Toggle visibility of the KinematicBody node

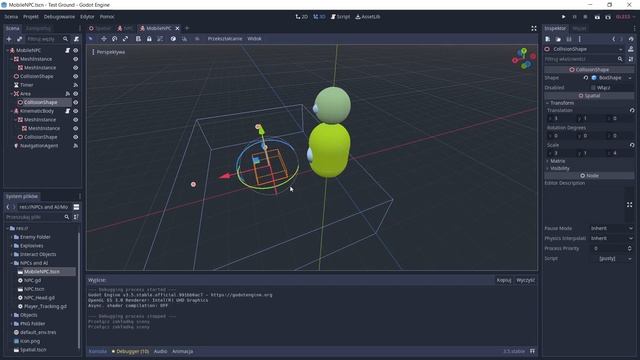tap(76, 111)
